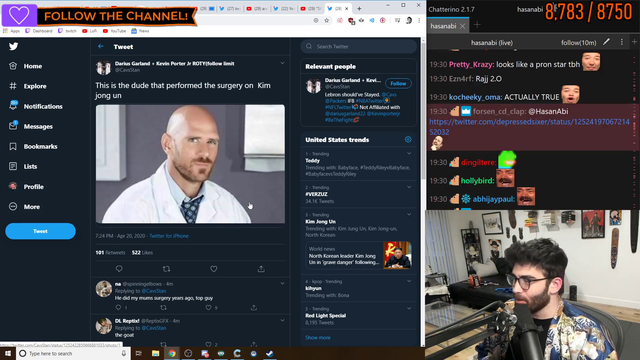Click the Chrome profile avatar icon
The height and width of the screenshot is (360, 640).
point(409,20)
